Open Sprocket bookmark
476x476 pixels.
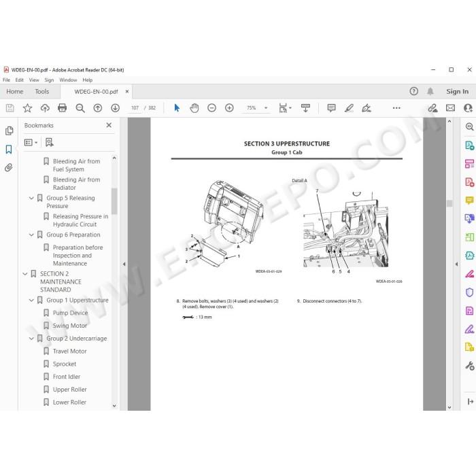[65, 364]
